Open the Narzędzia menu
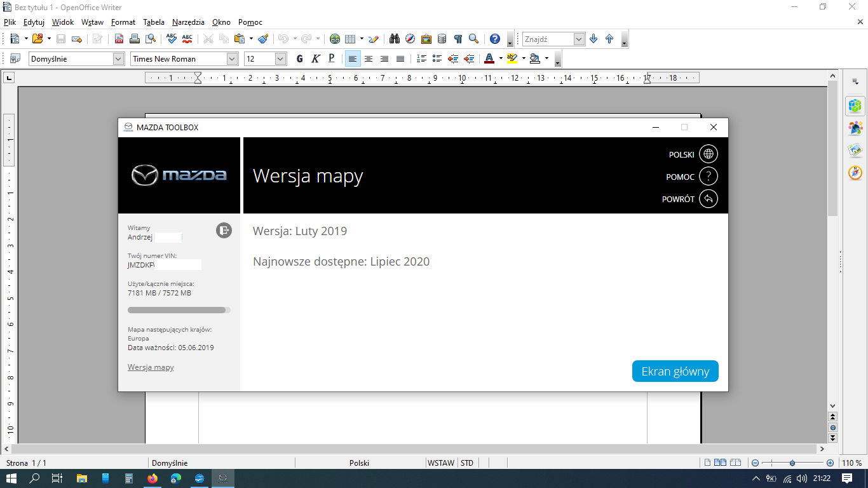The width and height of the screenshot is (868, 488). tap(189, 22)
